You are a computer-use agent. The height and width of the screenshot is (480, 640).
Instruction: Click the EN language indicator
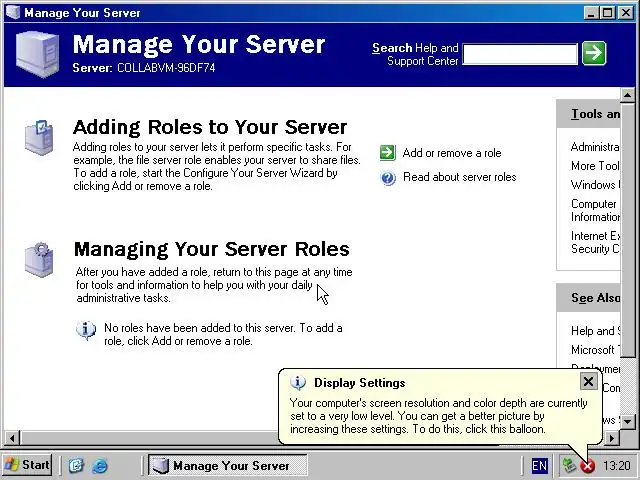point(540,466)
